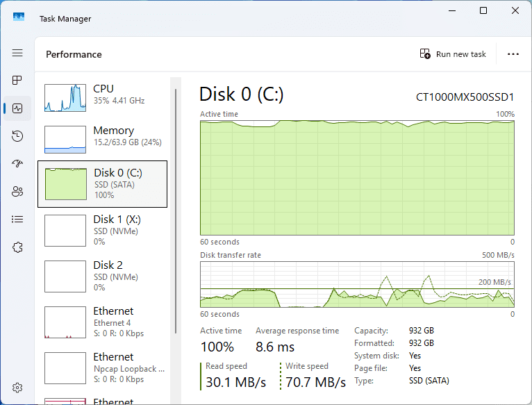Open the App history page
532x405 pixels.
coord(17,136)
